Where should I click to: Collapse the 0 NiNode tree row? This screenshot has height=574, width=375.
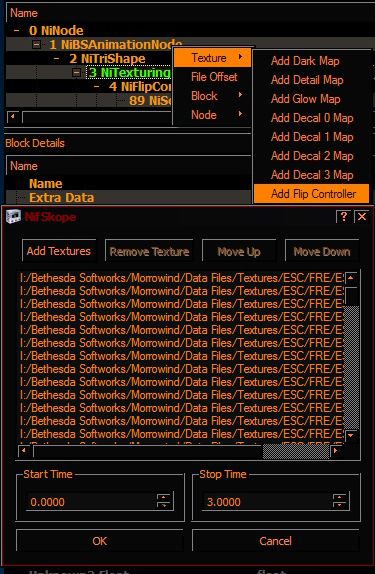[16, 30]
